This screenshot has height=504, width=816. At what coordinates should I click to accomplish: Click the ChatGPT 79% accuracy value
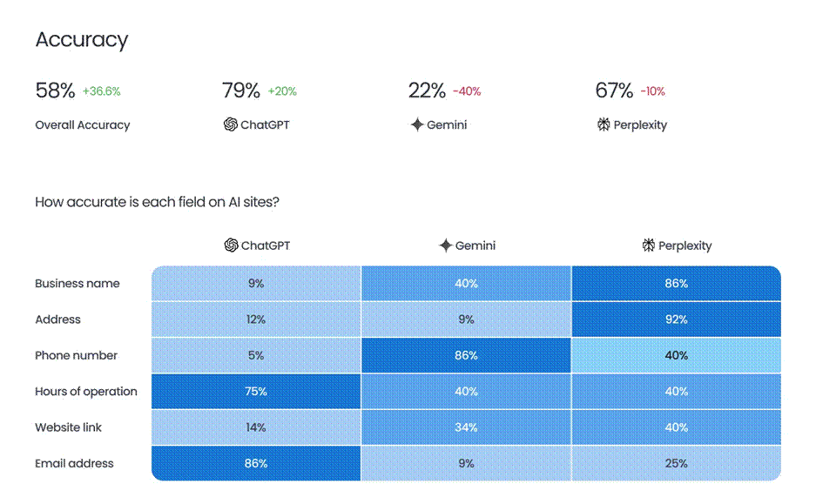pos(241,91)
